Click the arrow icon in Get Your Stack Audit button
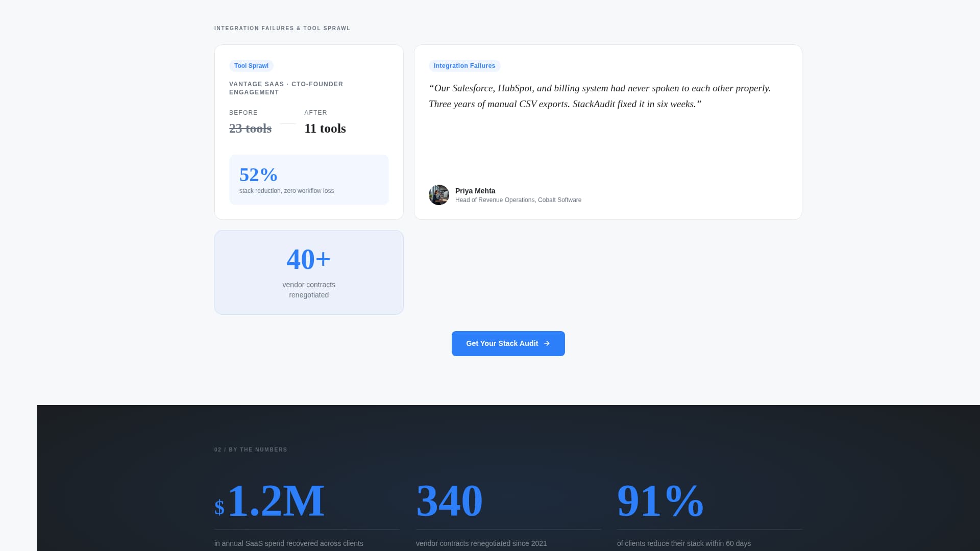 click(547, 343)
